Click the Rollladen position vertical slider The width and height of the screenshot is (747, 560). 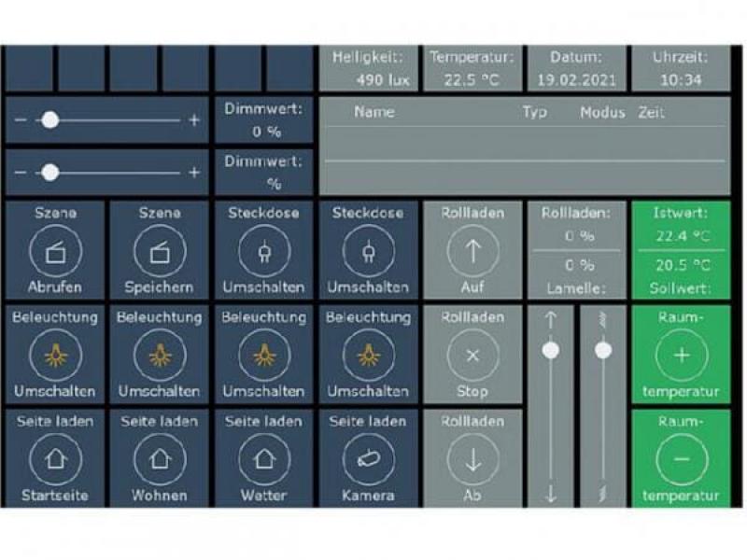pyautogui.click(x=551, y=348)
